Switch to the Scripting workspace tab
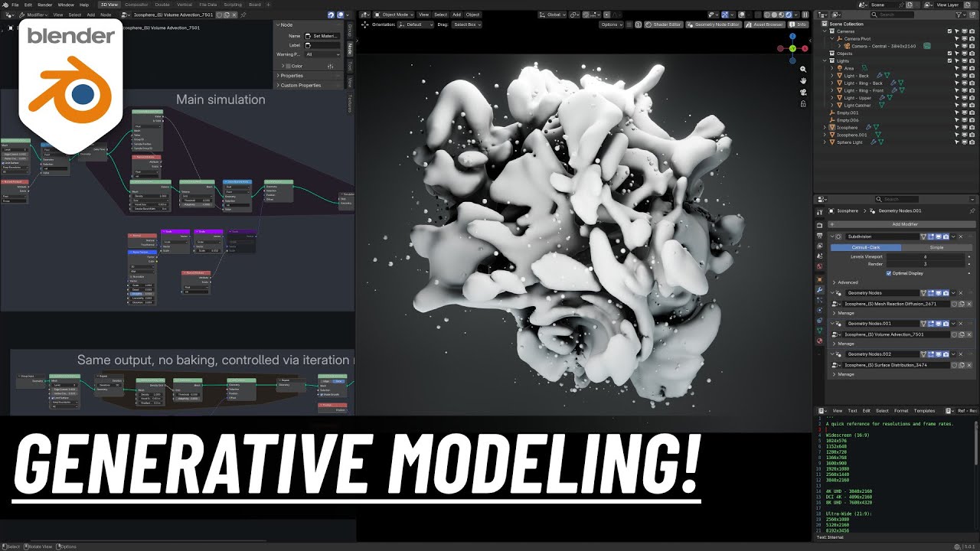Screen dimensions: 980x551 (x=233, y=5)
